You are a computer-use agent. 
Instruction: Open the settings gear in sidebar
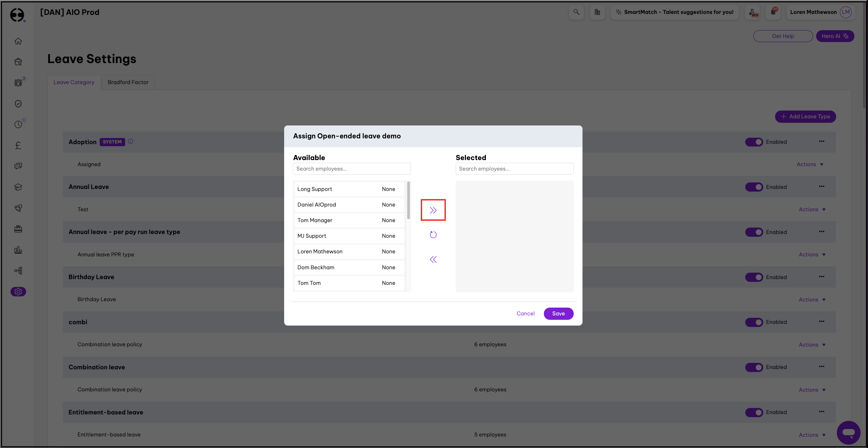click(18, 292)
